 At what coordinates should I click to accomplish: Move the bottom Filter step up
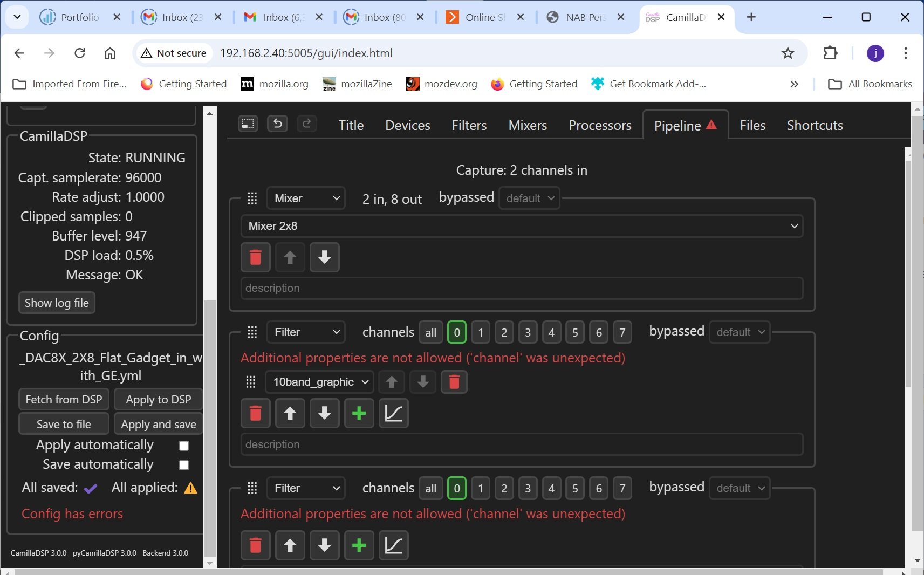[290, 545]
